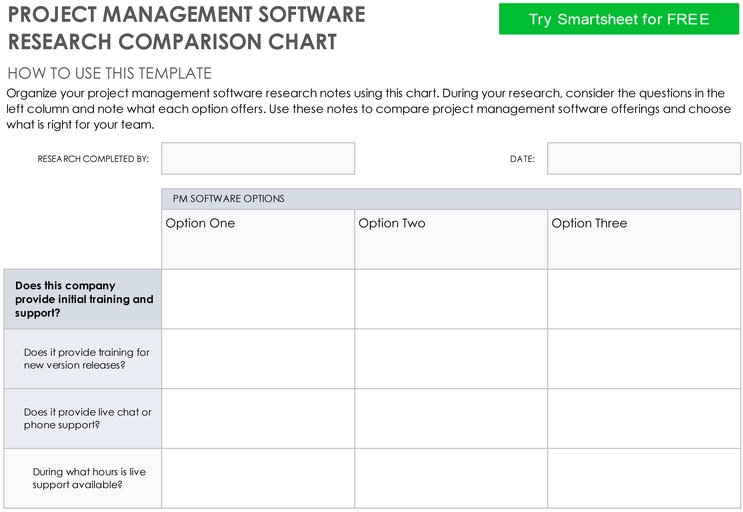
Task: Select the 'training for new version releases' question
Action: [82, 359]
